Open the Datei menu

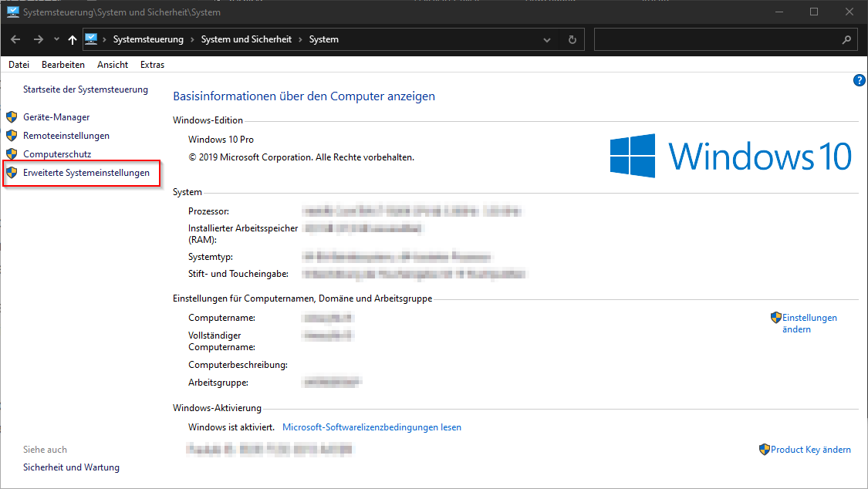pyautogui.click(x=19, y=65)
